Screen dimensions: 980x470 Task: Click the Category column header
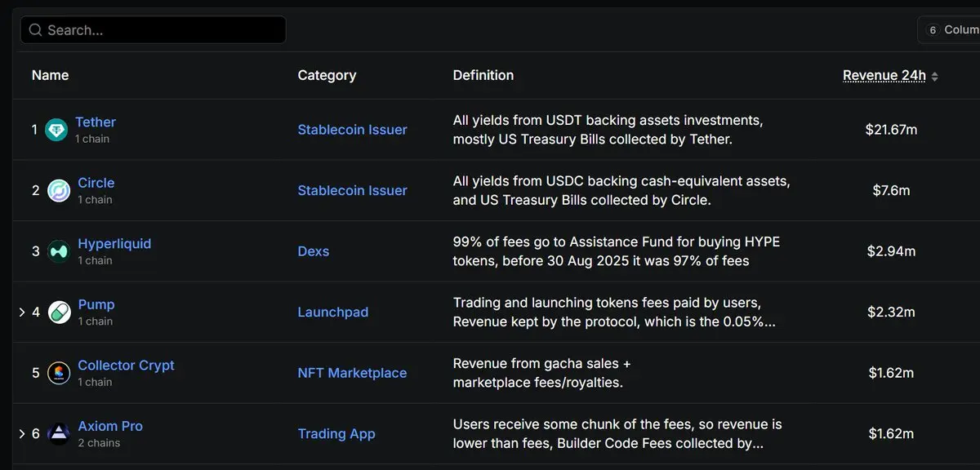click(x=327, y=75)
